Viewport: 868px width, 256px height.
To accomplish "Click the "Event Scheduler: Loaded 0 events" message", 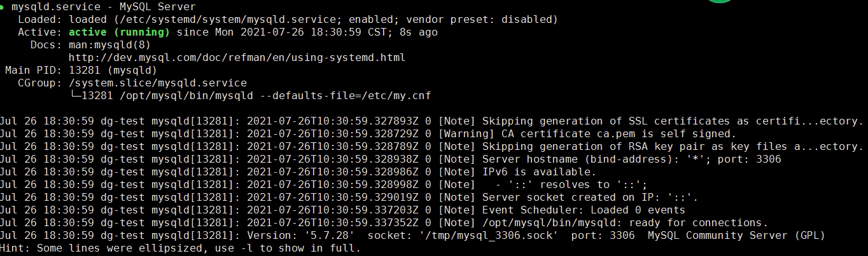I will click(x=584, y=210).
